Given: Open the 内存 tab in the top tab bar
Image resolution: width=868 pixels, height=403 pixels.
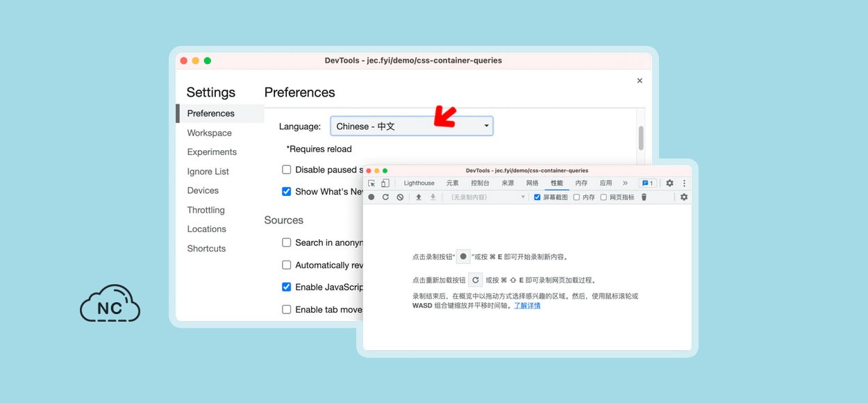Looking at the screenshot, I should coord(581,183).
